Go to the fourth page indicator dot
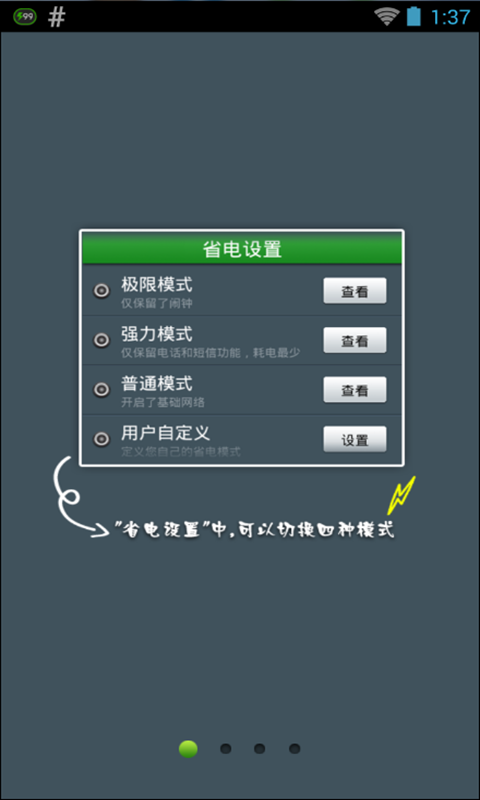Image resolution: width=480 pixels, height=800 pixels. tap(294, 749)
